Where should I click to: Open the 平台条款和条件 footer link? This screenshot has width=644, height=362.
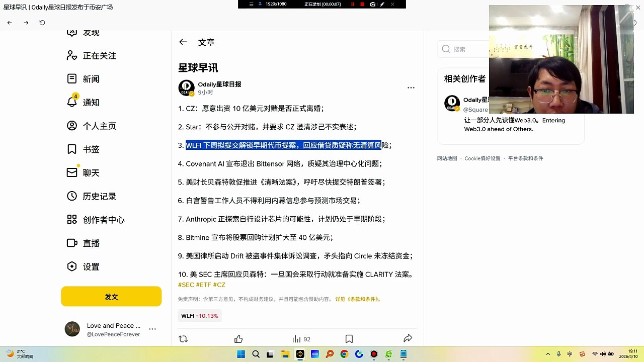pos(526,158)
